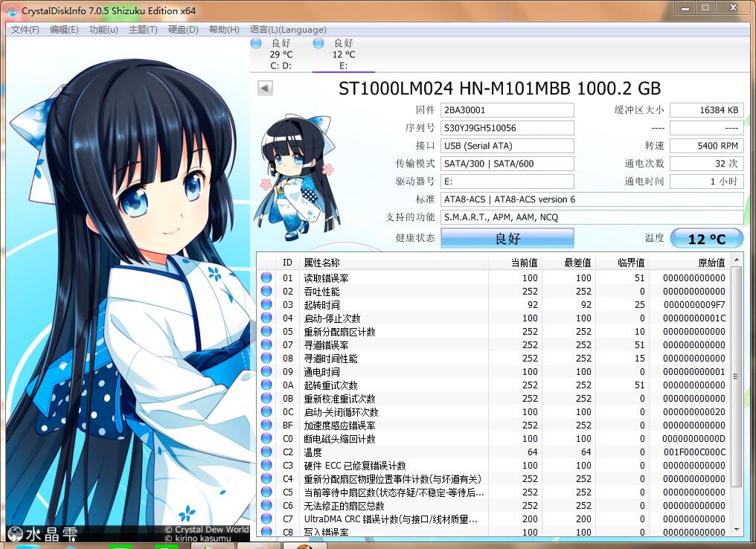Open the 语言(L)(Language) menu
The image size is (756, 549).
288,30
